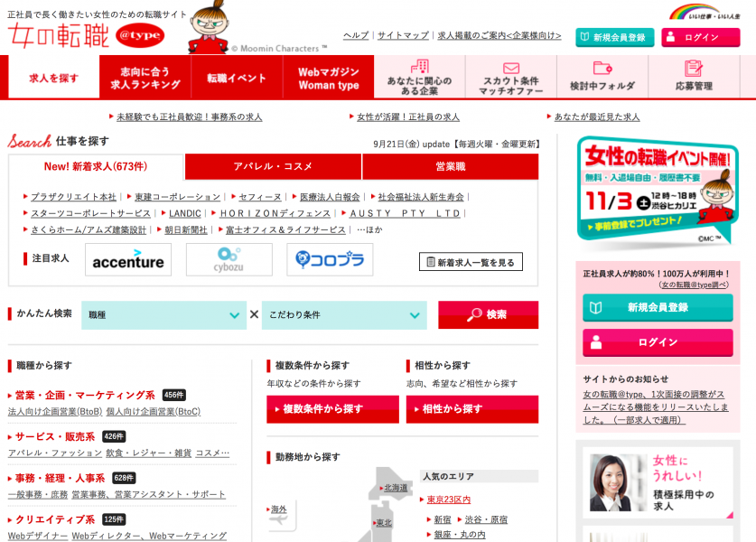This screenshot has height=542, width=756.
Task: Click the folder icon for 検討中フォルダ
Action: (602, 68)
